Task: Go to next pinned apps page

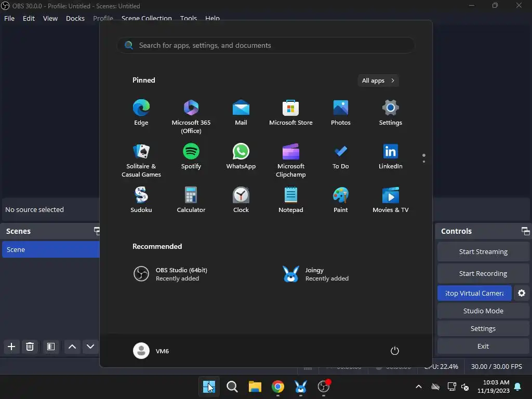Action: (424, 162)
